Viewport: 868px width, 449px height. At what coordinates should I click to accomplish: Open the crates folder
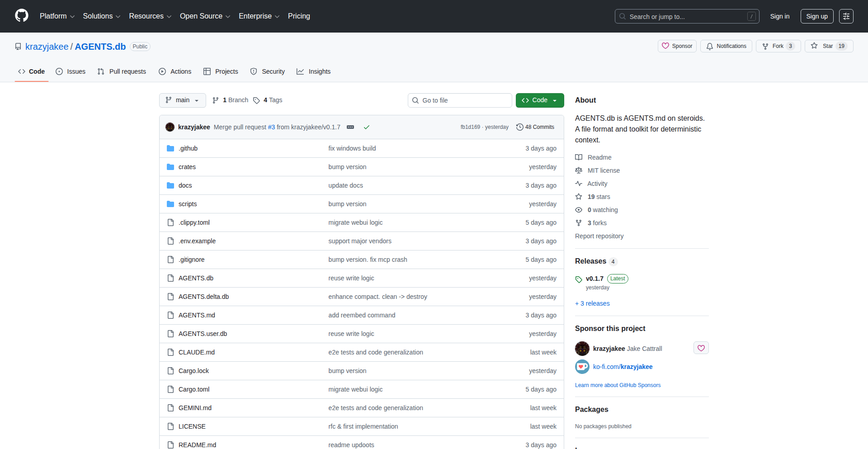[x=187, y=167]
